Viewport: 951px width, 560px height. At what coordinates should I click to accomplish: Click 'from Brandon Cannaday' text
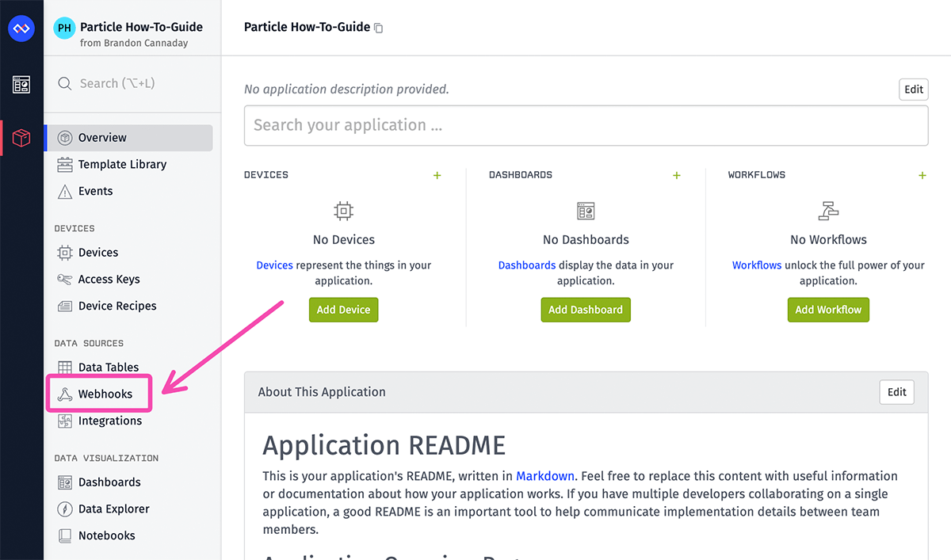tap(134, 44)
